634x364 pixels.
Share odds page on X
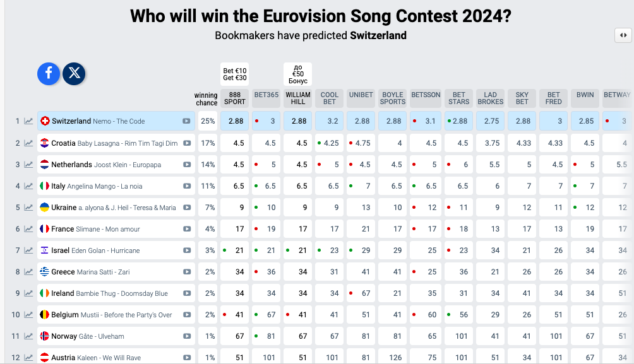(x=75, y=74)
